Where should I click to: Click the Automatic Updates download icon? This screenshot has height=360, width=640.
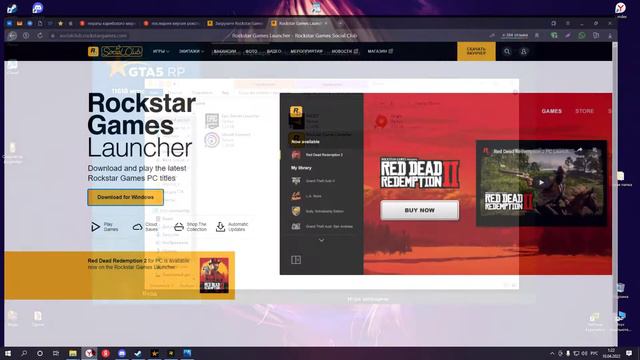click(220, 227)
